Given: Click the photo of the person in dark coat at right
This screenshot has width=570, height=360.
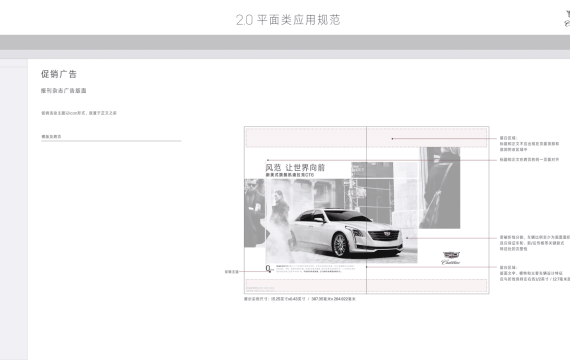Looking at the screenshot, I should coord(439,188).
